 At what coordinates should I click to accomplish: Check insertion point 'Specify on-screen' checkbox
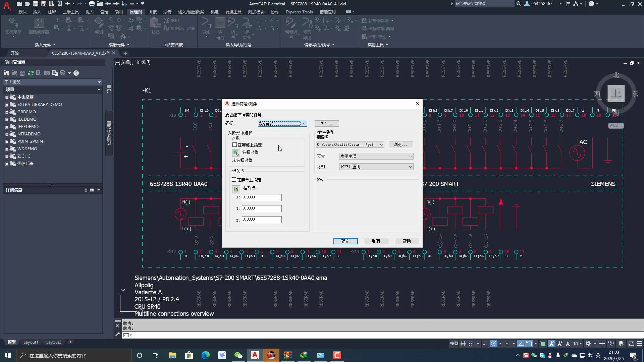234,180
